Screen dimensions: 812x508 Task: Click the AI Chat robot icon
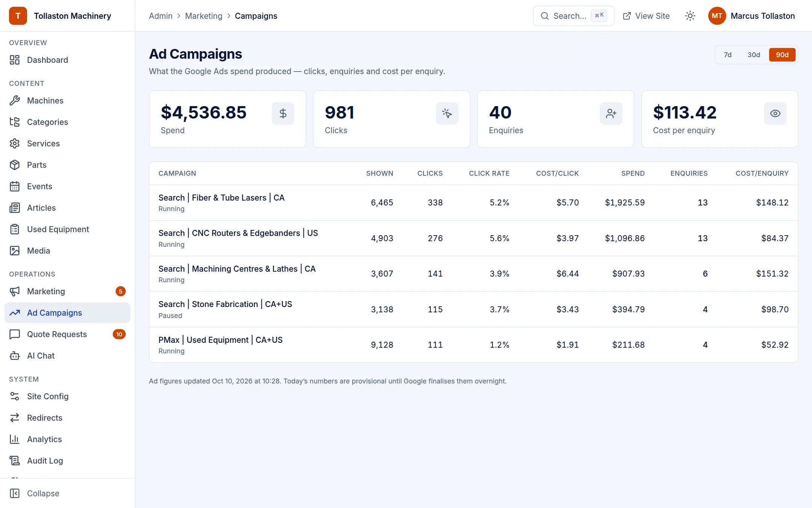[x=15, y=356]
